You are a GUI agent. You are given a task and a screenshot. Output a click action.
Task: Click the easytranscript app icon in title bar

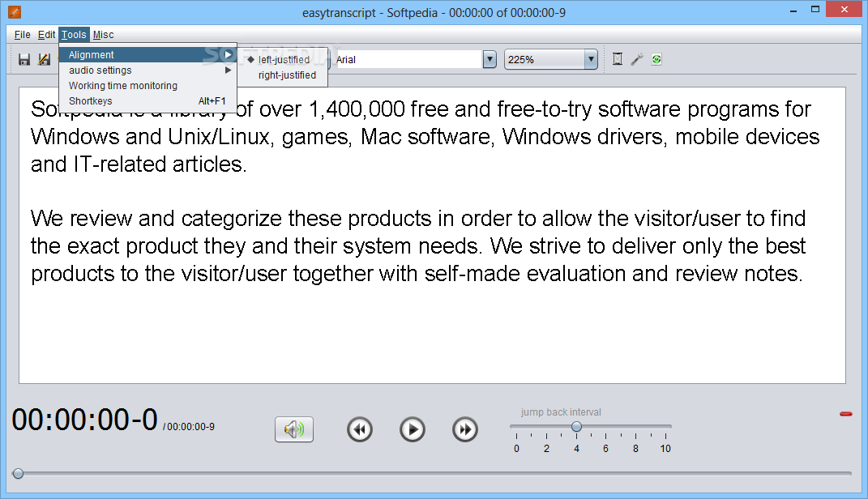[15, 11]
